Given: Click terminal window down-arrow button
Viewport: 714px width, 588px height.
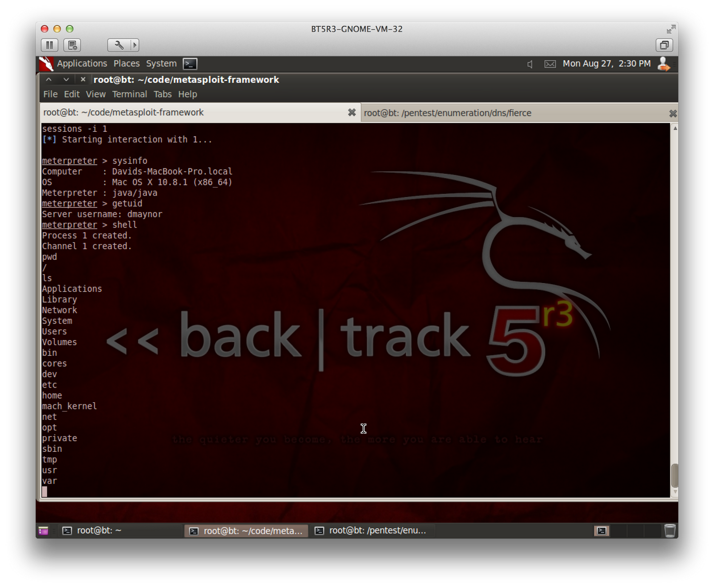Looking at the screenshot, I should pos(66,79).
